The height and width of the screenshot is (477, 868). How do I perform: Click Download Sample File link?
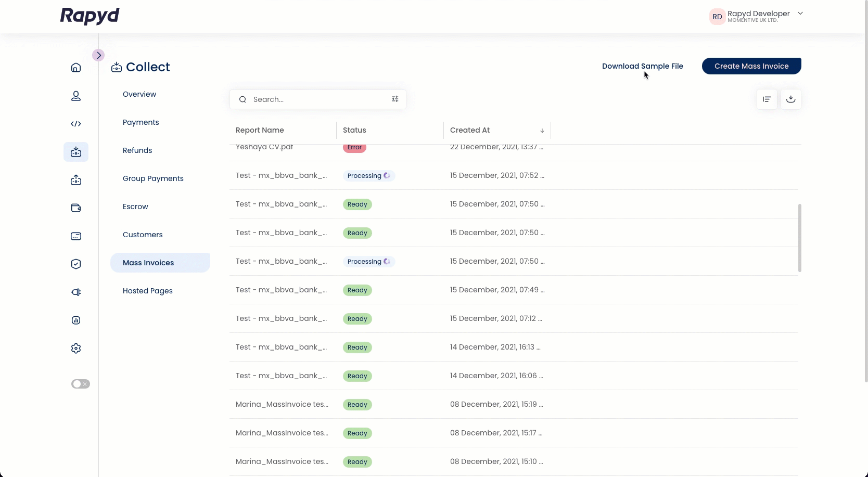pos(643,66)
